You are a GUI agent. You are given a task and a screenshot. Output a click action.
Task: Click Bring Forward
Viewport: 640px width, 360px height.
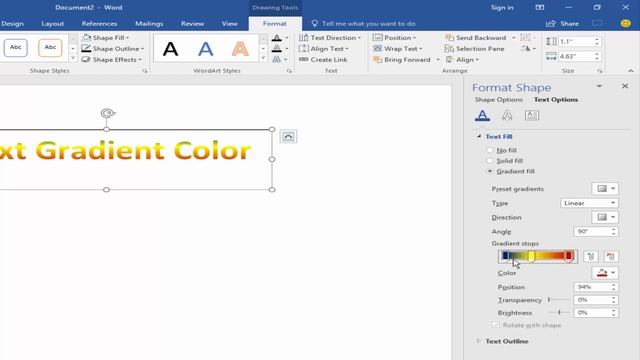tap(402, 60)
